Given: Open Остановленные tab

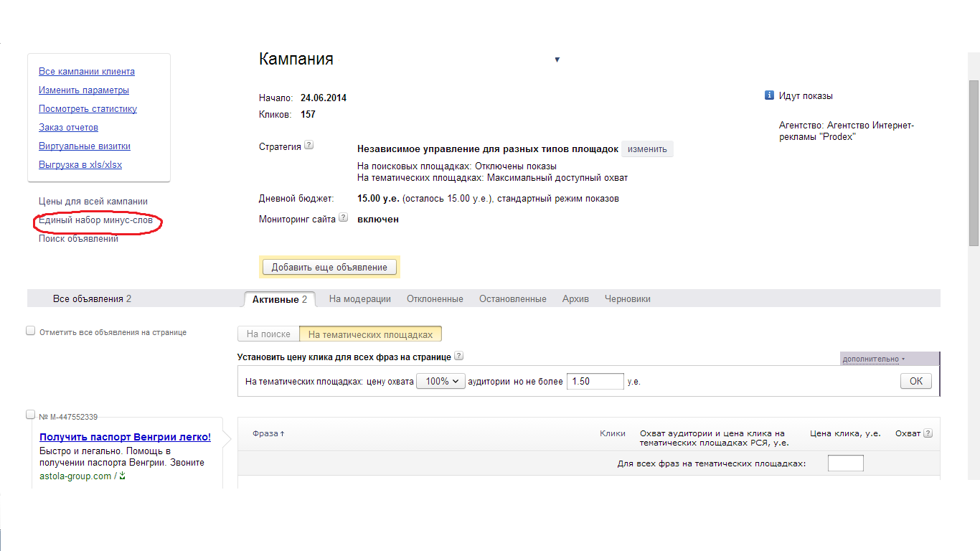Looking at the screenshot, I should pyautogui.click(x=513, y=299).
